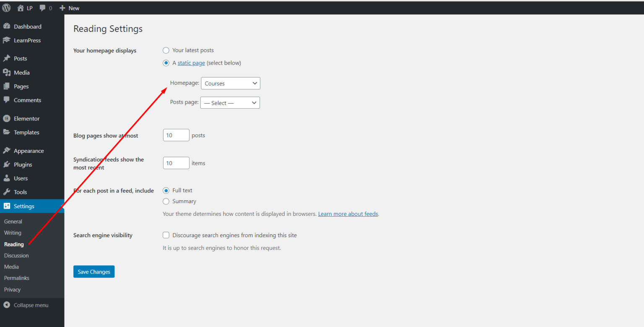Open the Discussion settings submenu
This screenshot has width=644, height=327.
(x=16, y=255)
